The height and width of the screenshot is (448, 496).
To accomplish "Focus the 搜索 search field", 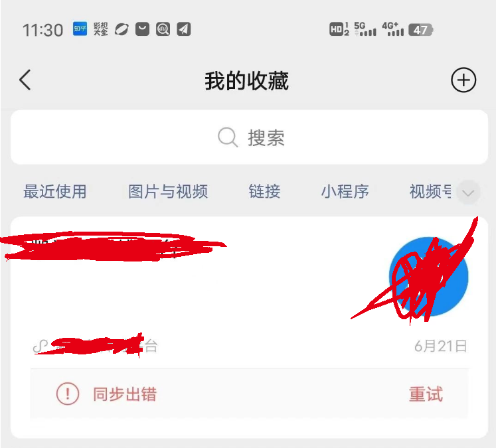I will (249, 137).
